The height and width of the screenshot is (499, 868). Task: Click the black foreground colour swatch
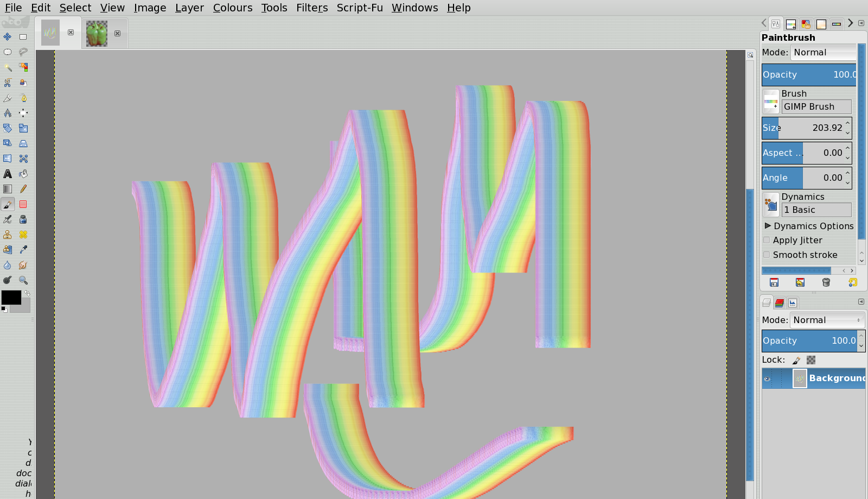pos(11,297)
